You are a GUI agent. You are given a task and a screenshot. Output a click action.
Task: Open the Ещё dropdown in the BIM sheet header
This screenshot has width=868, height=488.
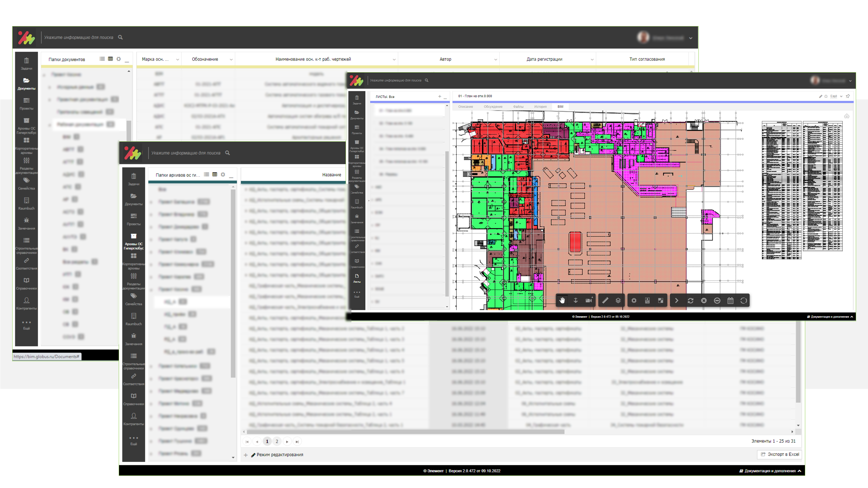click(836, 96)
